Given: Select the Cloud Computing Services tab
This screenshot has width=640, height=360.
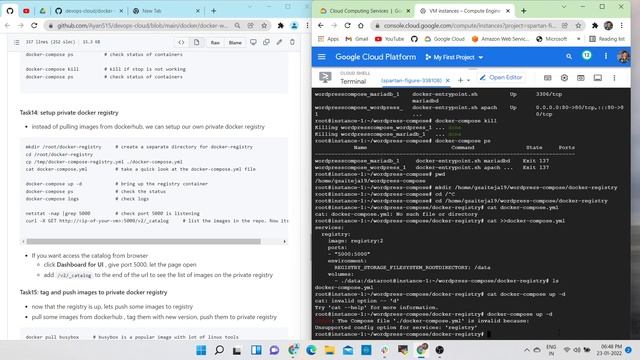Looking at the screenshot, I should click(365, 11).
